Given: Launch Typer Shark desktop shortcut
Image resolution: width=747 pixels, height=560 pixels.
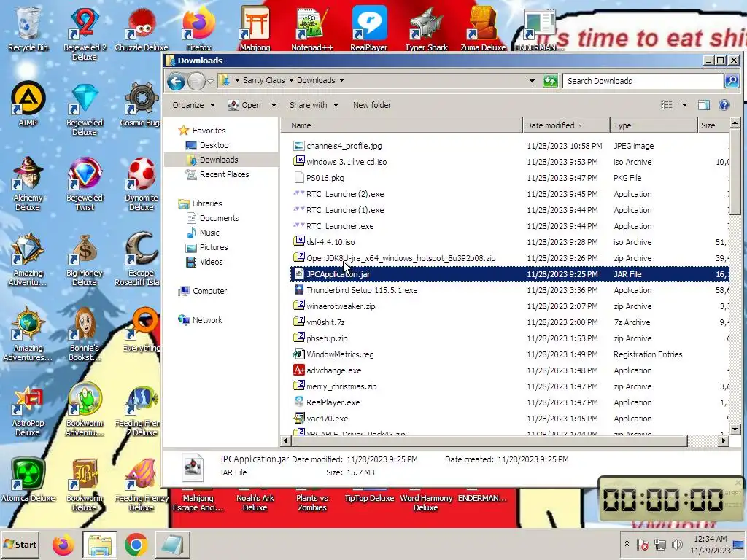Looking at the screenshot, I should (x=426, y=28).
